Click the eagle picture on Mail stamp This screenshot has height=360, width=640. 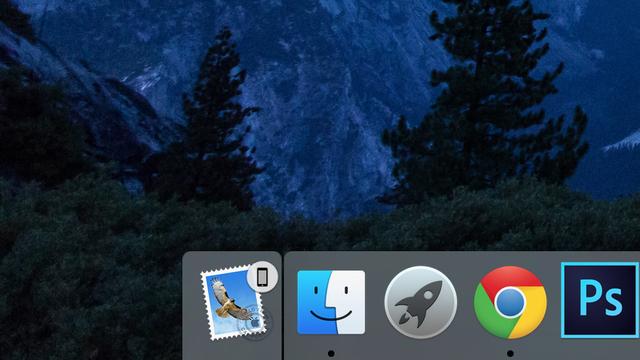pyautogui.click(x=229, y=301)
